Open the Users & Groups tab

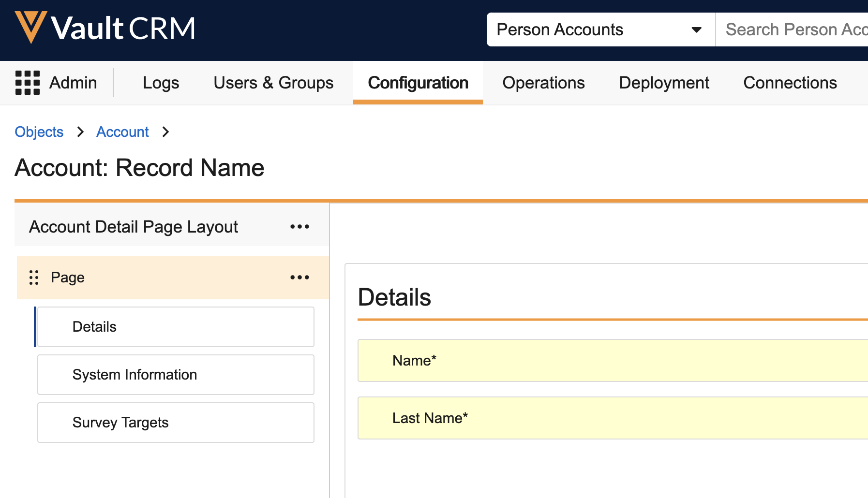(x=273, y=83)
